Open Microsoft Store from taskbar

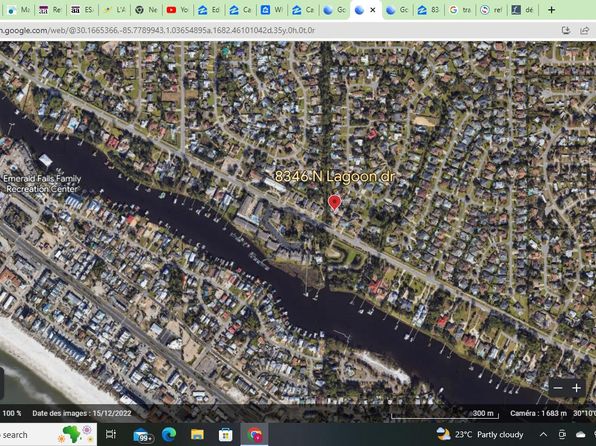(225, 434)
